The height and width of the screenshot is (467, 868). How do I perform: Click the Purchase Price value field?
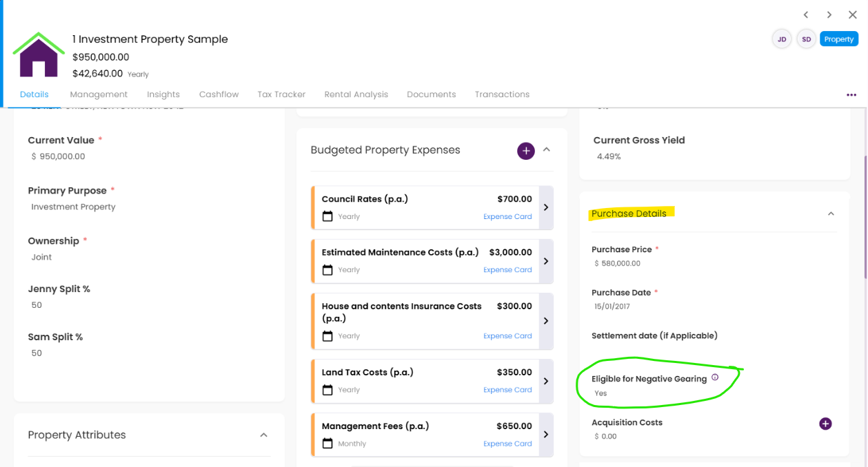(x=618, y=263)
